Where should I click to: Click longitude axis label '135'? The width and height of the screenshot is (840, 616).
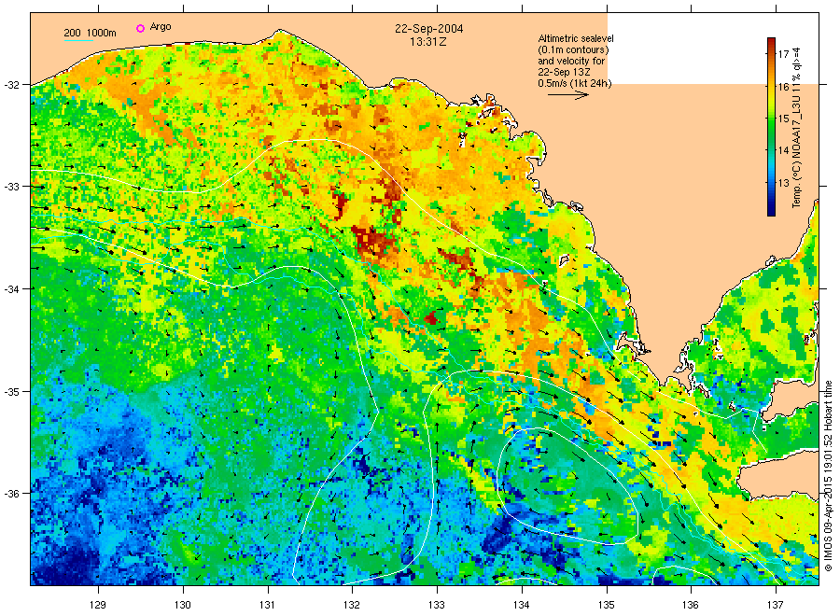607,606
